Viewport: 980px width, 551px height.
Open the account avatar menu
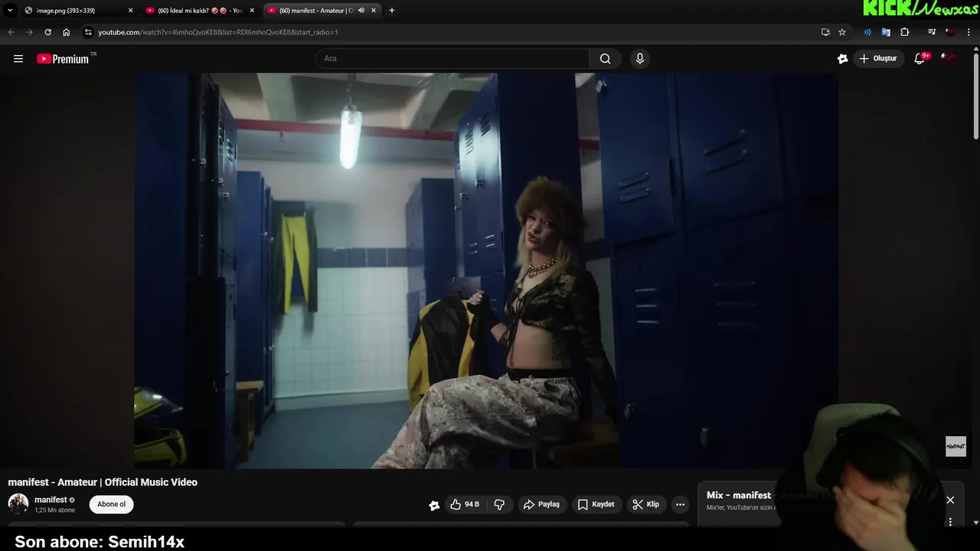949,58
